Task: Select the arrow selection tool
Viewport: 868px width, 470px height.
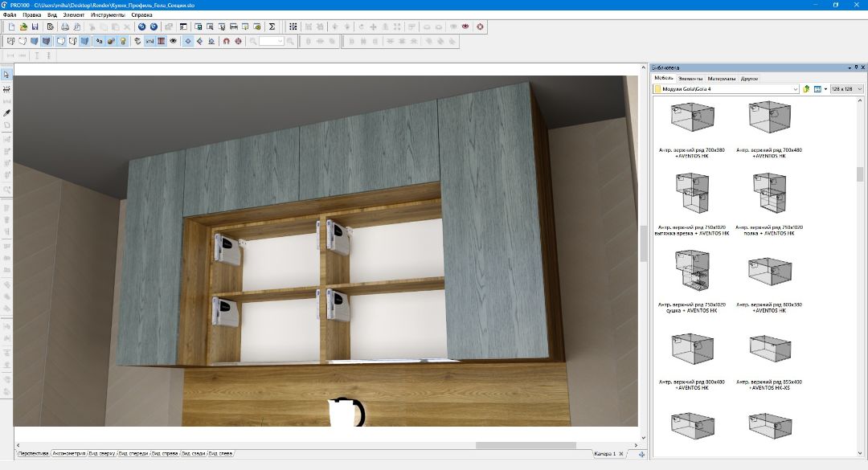Action: coord(7,75)
